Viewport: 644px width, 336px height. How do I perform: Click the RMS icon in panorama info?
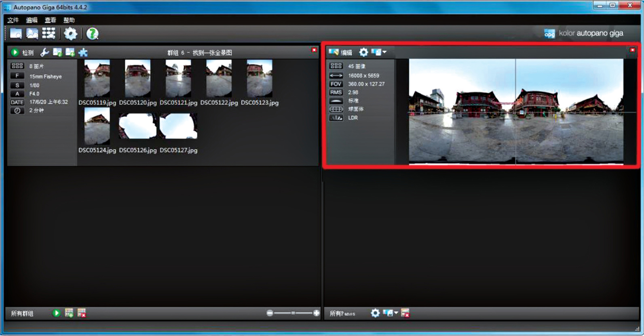(x=336, y=92)
